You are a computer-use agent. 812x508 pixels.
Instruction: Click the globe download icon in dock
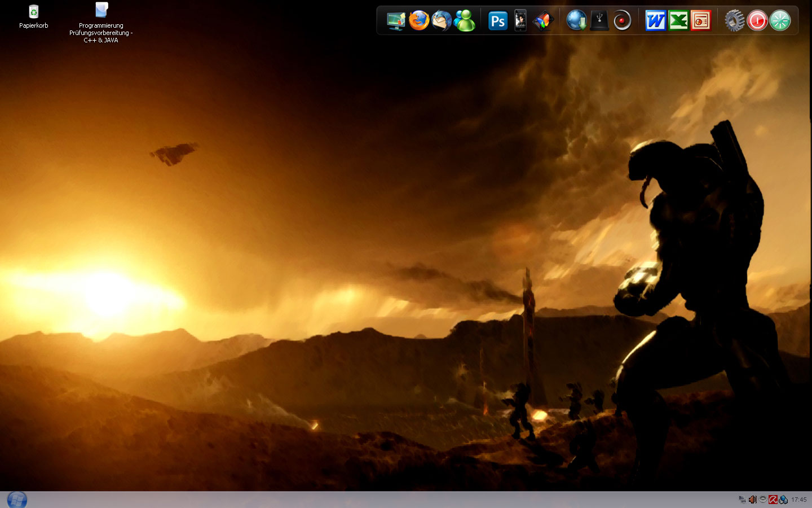576,21
